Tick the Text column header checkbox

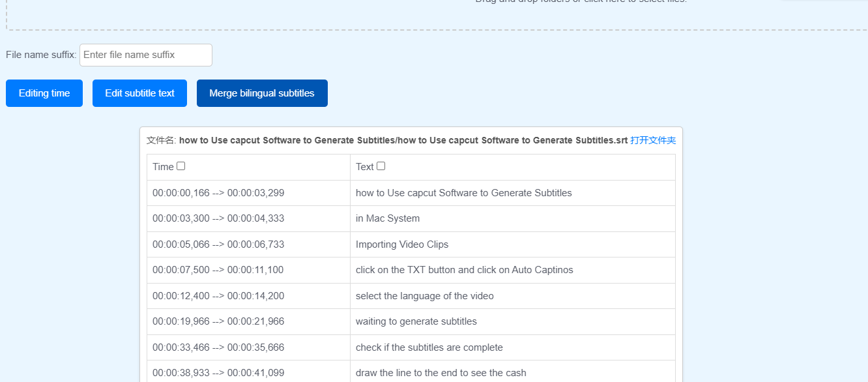(381, 166)
